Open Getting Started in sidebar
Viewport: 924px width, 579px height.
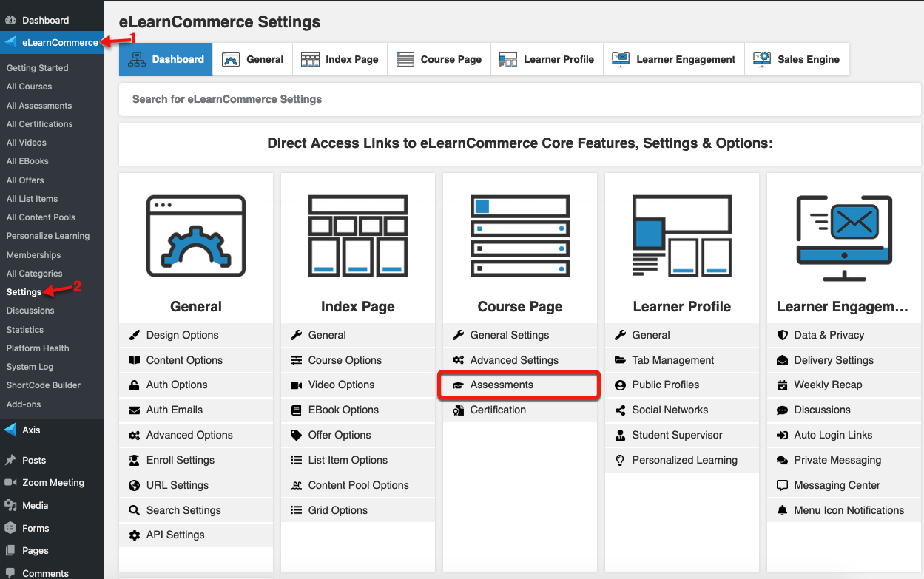pyautogui.click(x=37, y=68)
